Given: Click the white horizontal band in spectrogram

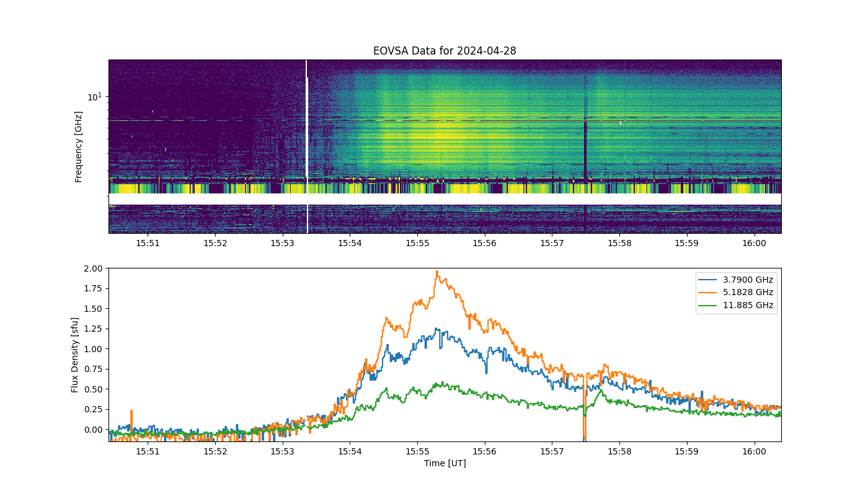Looking at the screenshot, I should pyautogui.click(x=445, y=199).
